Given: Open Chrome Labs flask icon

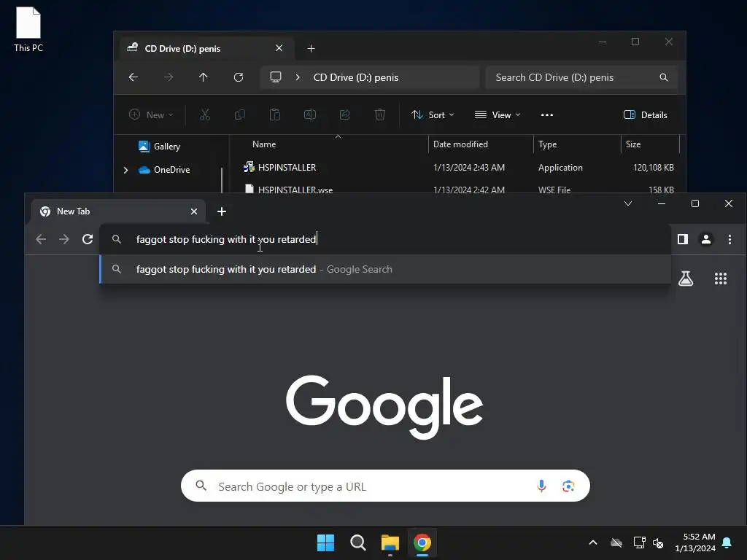Looking at the screenshot, I should point(686,279).
